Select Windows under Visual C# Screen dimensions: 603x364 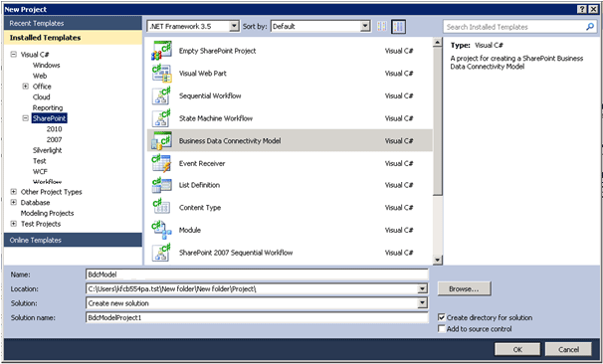pyautogui.click(x=46, y=65)
